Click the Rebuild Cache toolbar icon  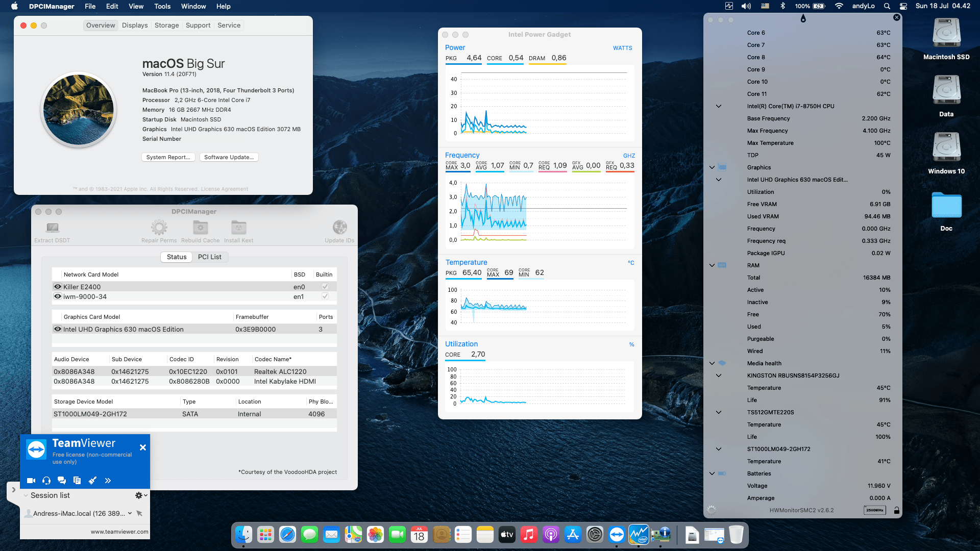point(200,227)
